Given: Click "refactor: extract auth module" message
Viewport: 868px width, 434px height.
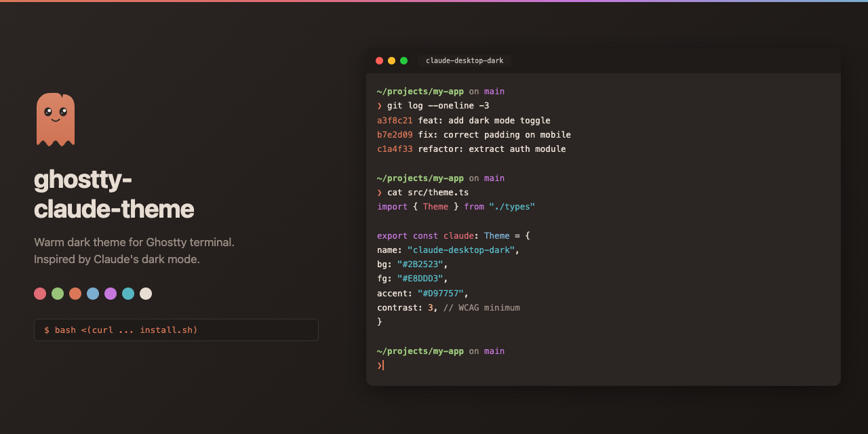Looking at the screenshot, I should [x=492, y=149].
